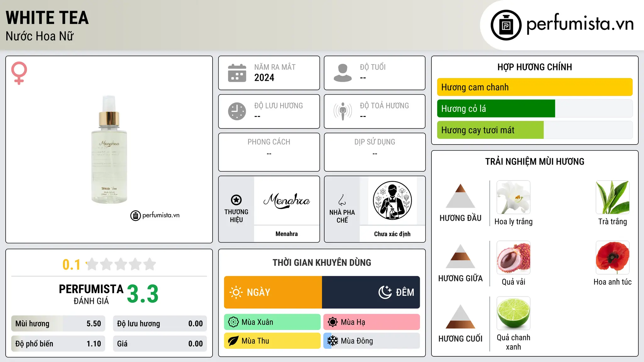This screenshot has height=362, width=644.
Task: Open the Hoa anh túc note image
Action: 613,258
